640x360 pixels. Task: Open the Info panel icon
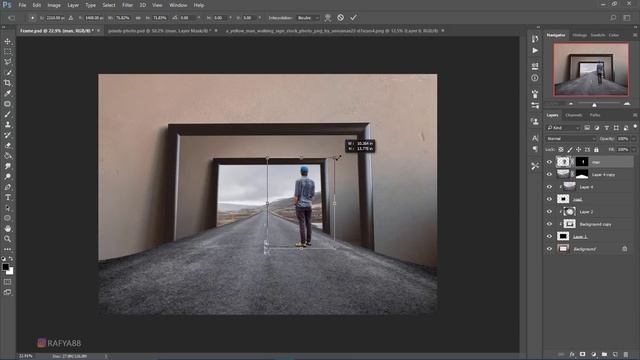tap(535, 78)
